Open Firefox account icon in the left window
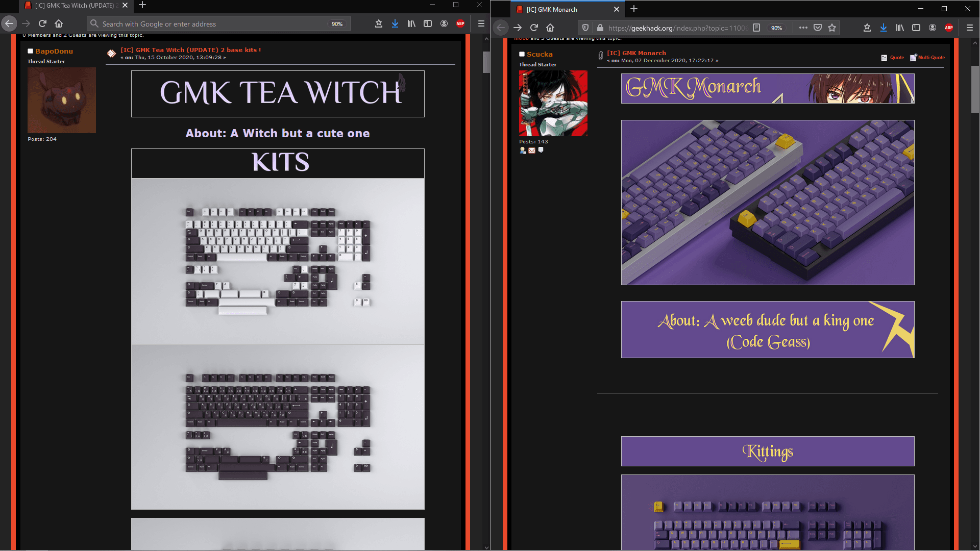980x551 pixels. pos(444,24)
